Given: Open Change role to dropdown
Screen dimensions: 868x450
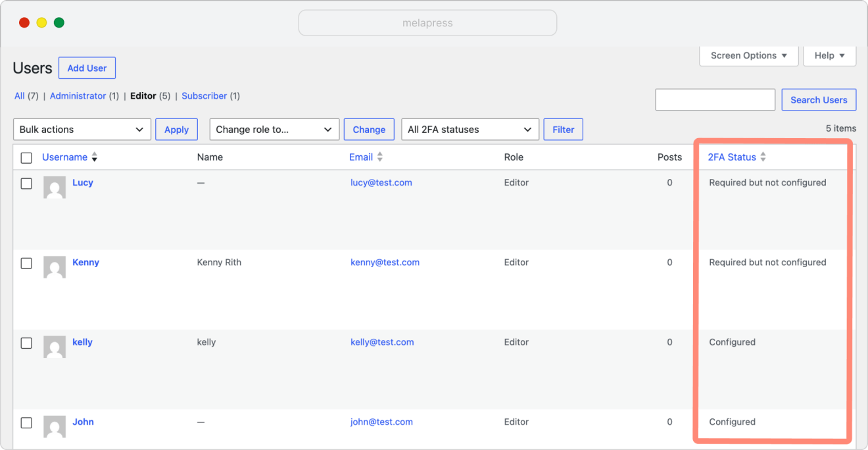Looking at the screenshot, I should 274,130.
